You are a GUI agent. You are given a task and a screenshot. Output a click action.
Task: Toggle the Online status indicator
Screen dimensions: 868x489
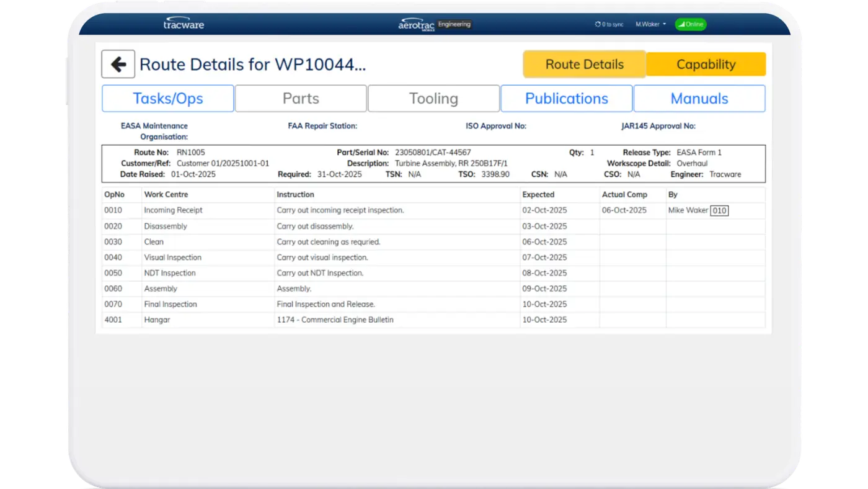(691, 24)
